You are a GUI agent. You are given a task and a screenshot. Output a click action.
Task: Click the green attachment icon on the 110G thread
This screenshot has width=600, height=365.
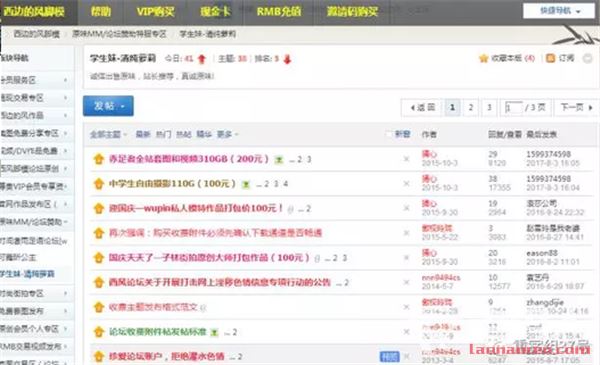(x=246, y=184)
